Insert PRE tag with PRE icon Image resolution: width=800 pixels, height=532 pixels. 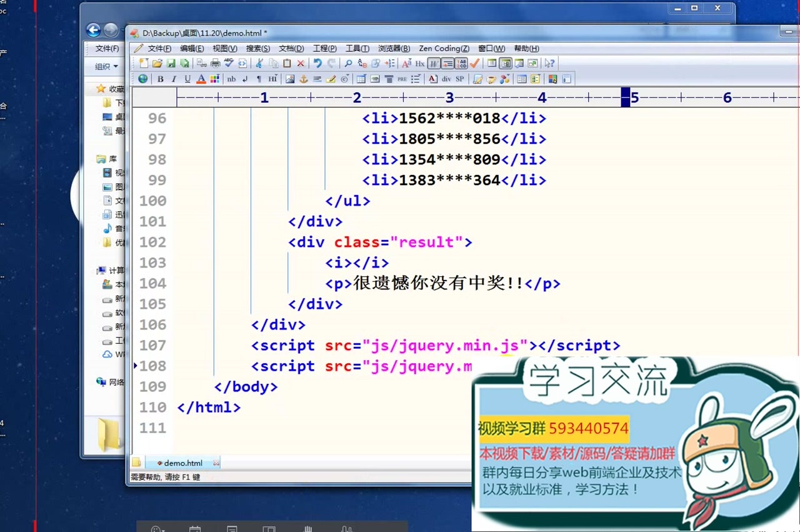pos(402,79)
